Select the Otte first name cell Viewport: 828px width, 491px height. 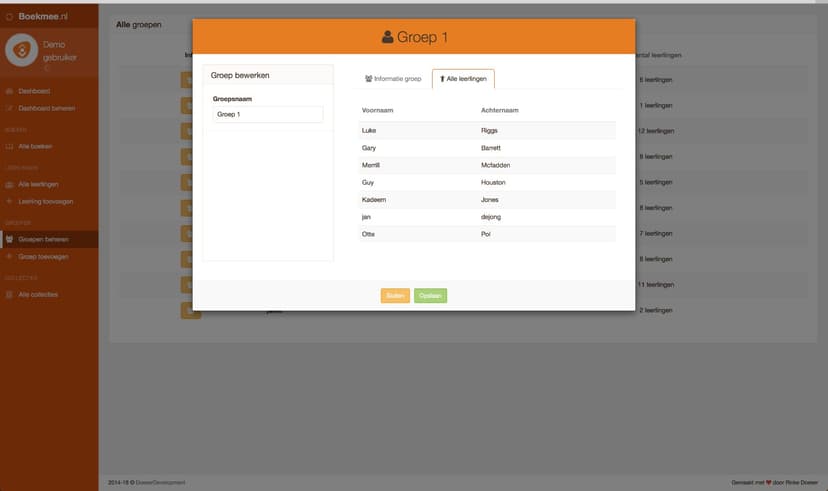tap(368, 234)
